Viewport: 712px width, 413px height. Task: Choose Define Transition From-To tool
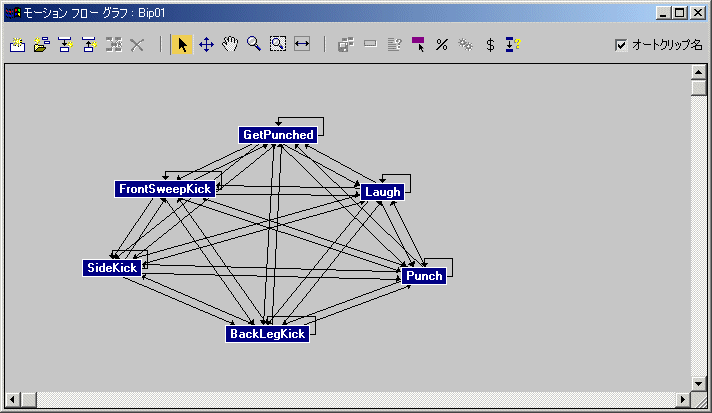click(66, 44)
